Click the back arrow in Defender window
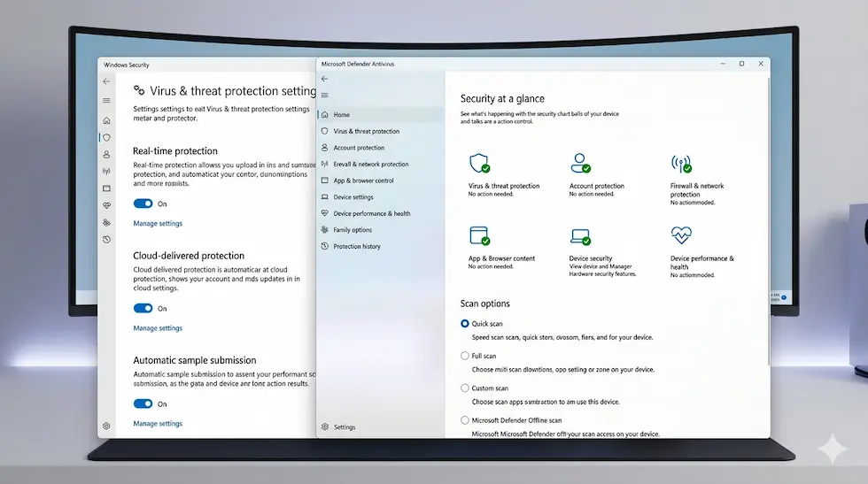 pos(324,79)
